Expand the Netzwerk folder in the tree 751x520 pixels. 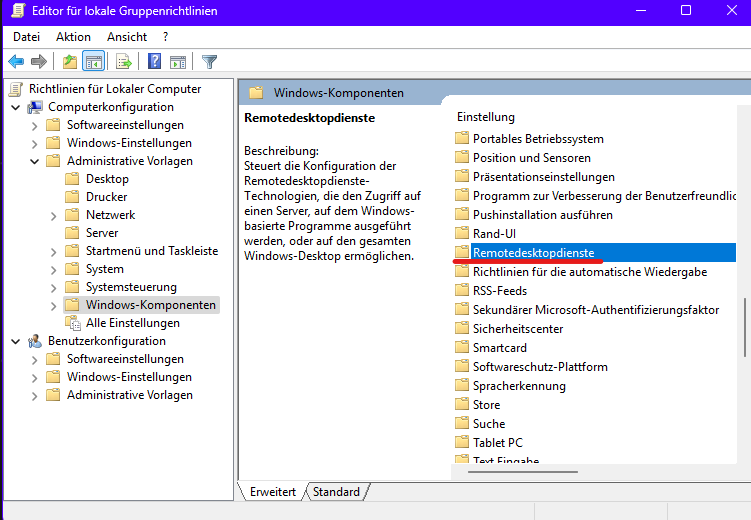point(53,215)
